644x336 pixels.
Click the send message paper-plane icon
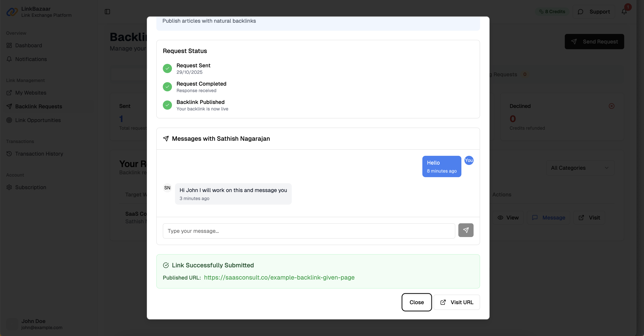[x=466, y=230]
